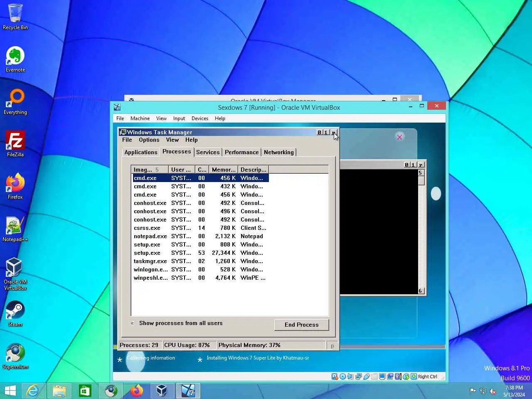
Task: Select setup.exe row using 27,344 K
Action: tap(201, 253)
